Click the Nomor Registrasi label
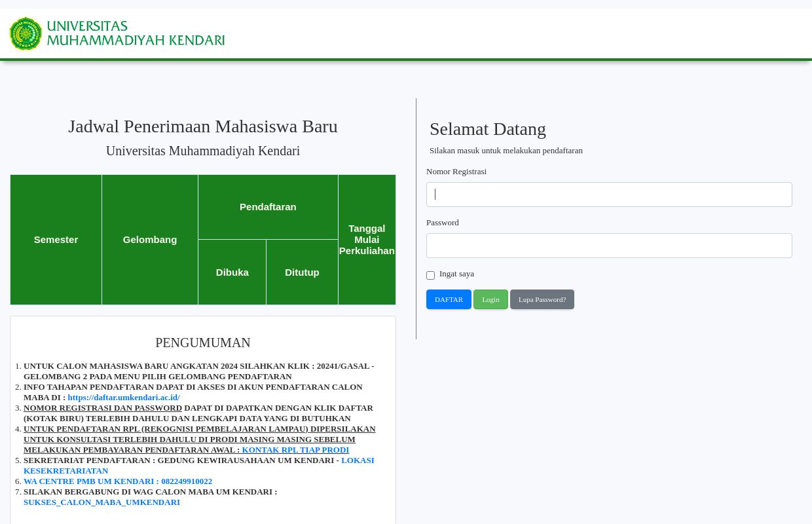Screen dimensions: 812x524 point(456,172)
